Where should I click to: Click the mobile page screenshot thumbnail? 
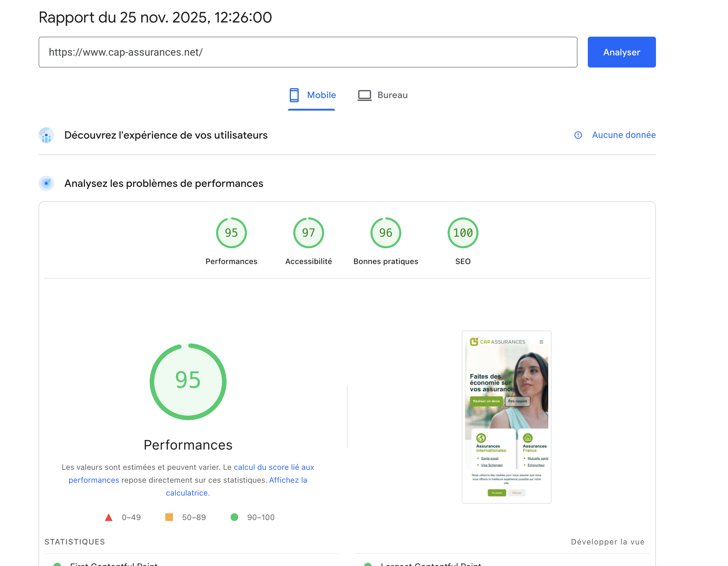[x=506, y=417]
